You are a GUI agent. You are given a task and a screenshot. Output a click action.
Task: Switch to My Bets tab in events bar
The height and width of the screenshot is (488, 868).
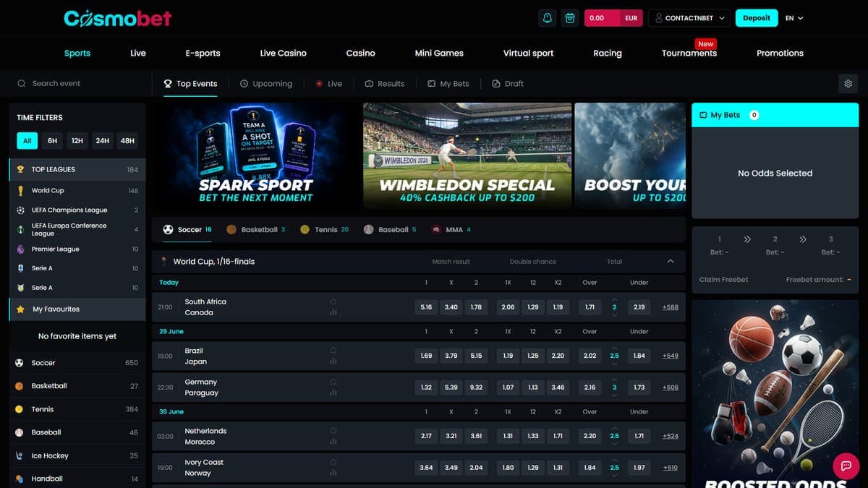coord(448,84)
